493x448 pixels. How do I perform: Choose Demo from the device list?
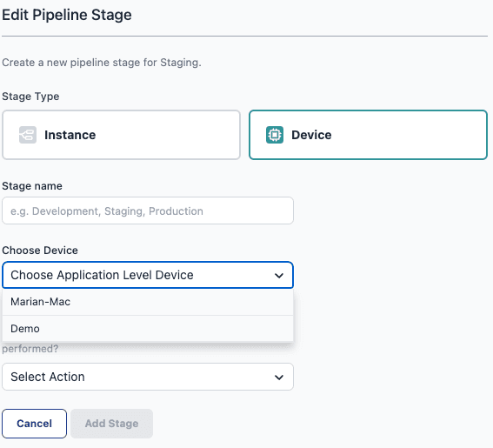(148, 329)
